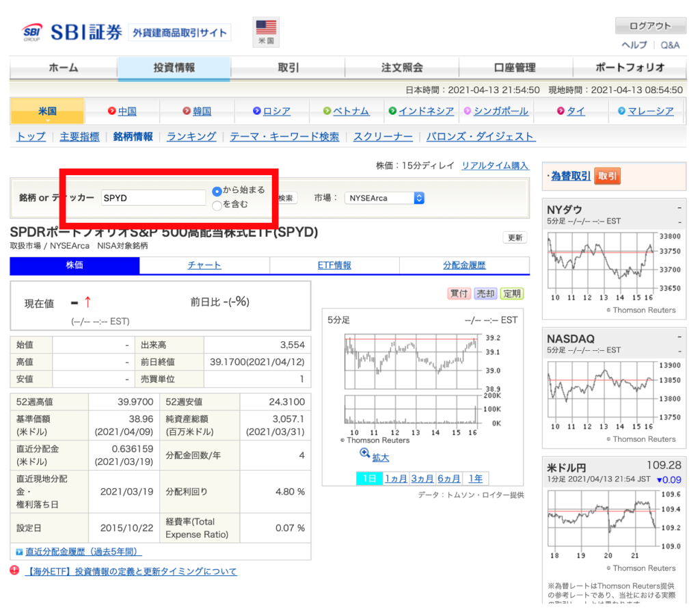The width and height of the screenshot is (700, 608).
Task: Open the ランキング link
Action: pos(191,137)
